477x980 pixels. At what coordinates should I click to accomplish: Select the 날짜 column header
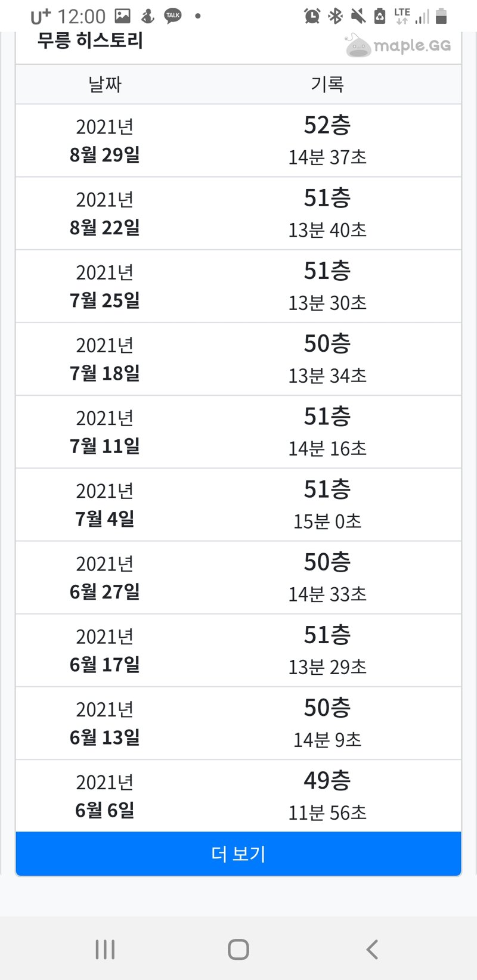coord(105,84)
